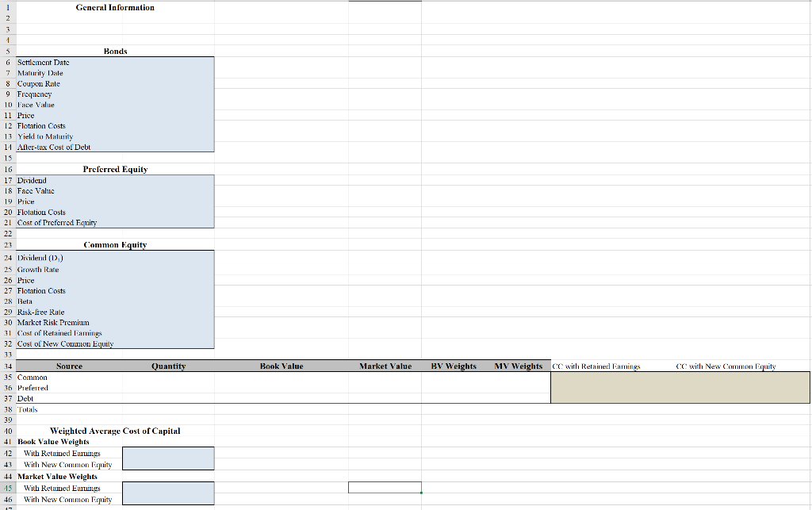Select the Common row label

pos(70,378)
